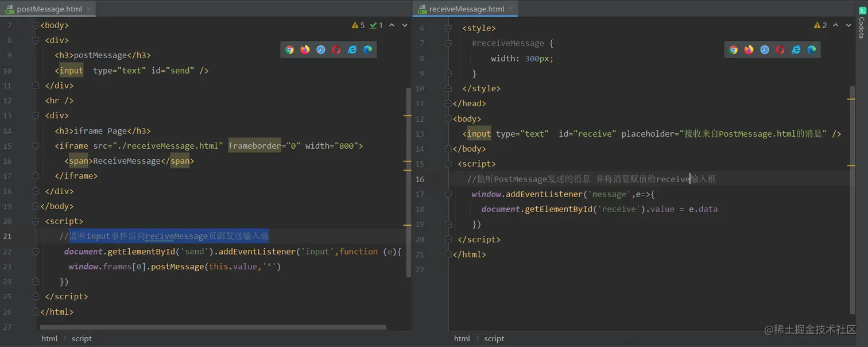The image size is (868, 347).
Task: Collapse the <div> block on line 8
Action: point(36,40)
